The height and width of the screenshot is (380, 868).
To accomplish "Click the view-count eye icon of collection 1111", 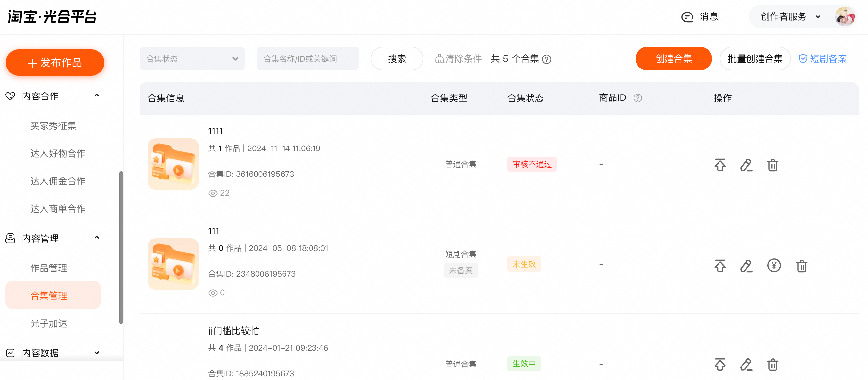I will [213, 193].
